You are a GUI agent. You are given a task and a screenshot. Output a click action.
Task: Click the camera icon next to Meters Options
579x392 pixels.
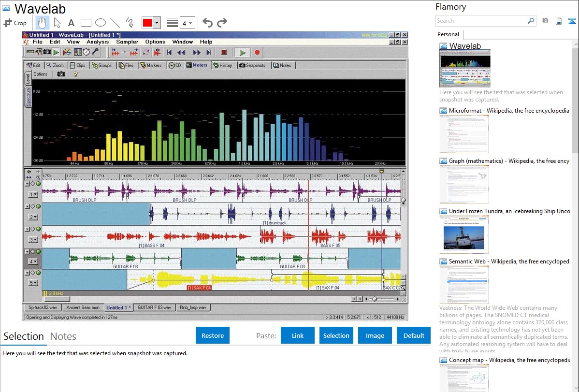point(61,74)
